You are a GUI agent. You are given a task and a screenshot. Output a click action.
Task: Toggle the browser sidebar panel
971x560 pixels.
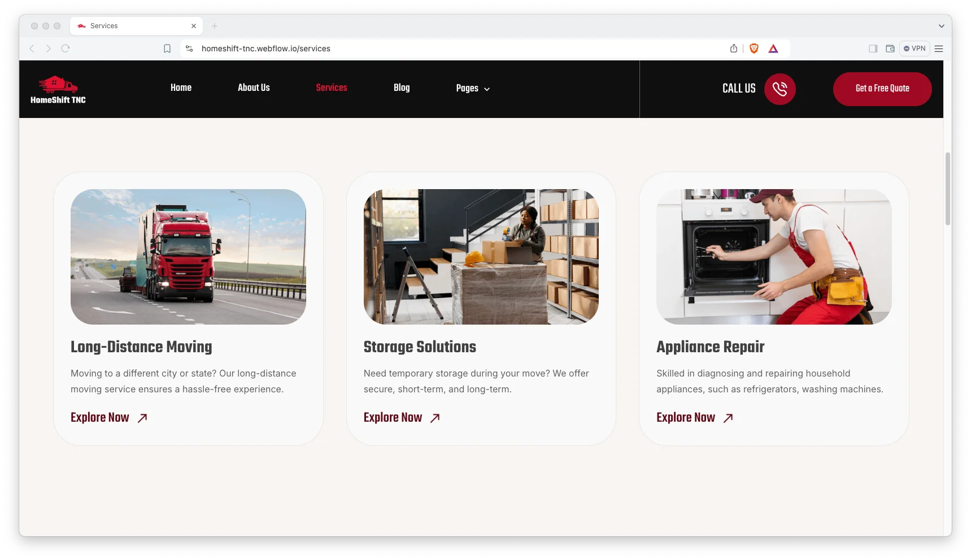[873, 49]
